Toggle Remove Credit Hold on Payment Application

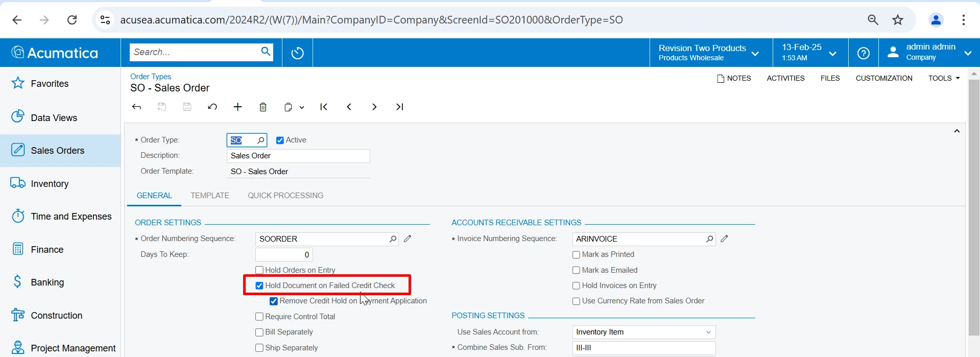(274, 301)
